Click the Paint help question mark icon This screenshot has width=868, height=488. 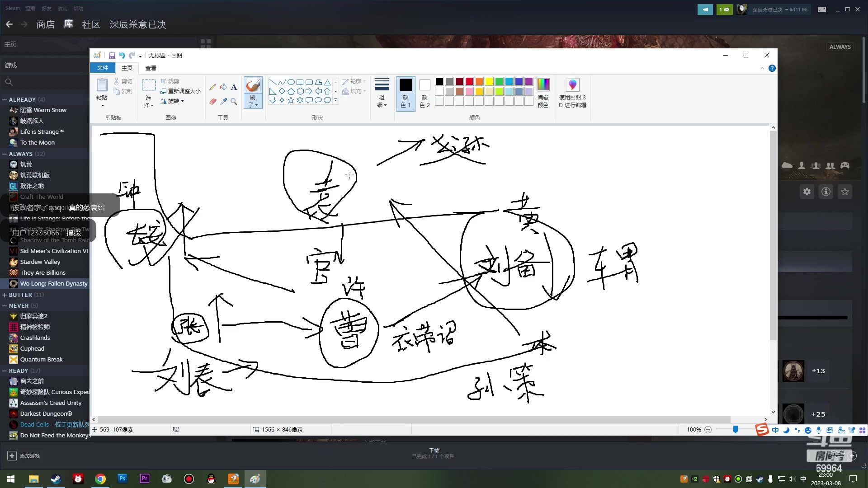(772, 68)
